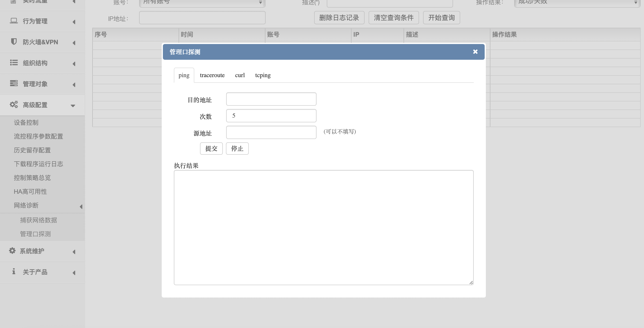Open 捕获网络数据 in the sidebar
The height and width of the screenshot is (328, 644).
[x=39, y=220]
